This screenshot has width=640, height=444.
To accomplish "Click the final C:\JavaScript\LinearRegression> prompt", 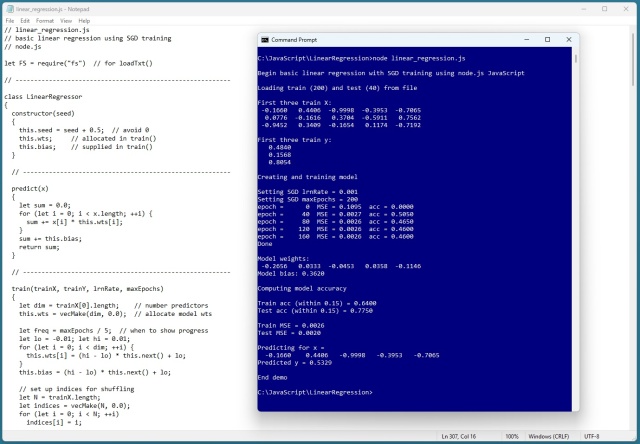I will [x=315, y=393].
